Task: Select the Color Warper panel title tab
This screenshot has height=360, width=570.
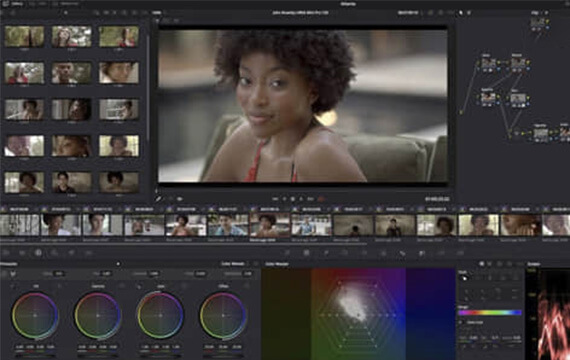Action: click(277, 264)
